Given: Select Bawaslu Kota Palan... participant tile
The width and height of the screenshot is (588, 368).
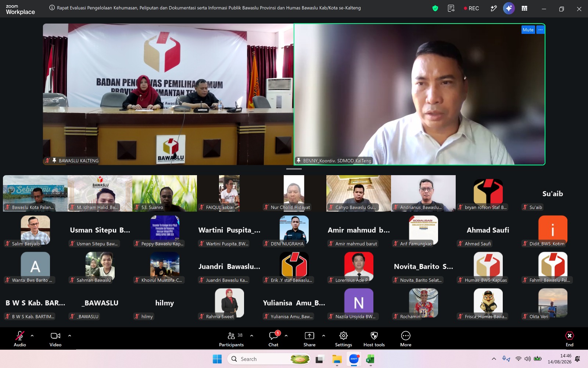Looking at the screenshot, I should click(x=35, y=193).
